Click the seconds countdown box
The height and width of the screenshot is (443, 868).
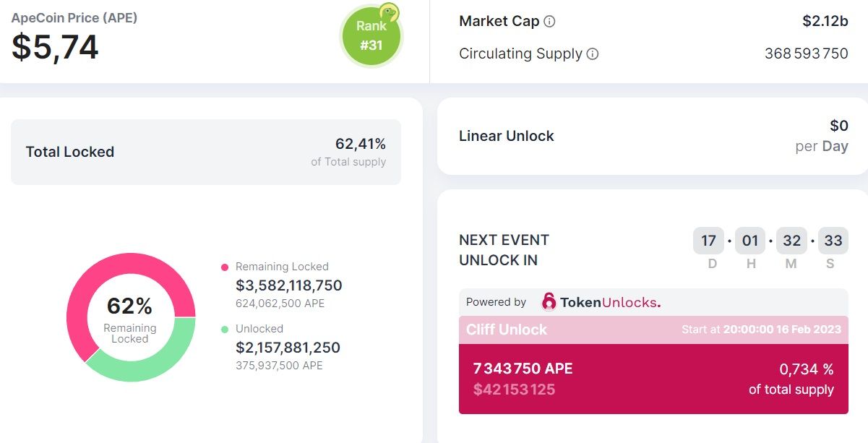point(833,241)
